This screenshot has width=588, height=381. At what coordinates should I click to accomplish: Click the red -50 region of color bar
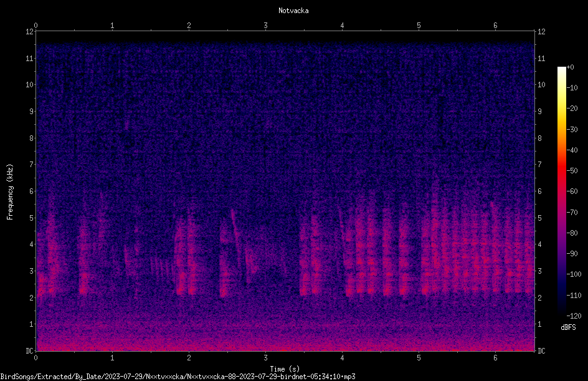click(561, 171)
